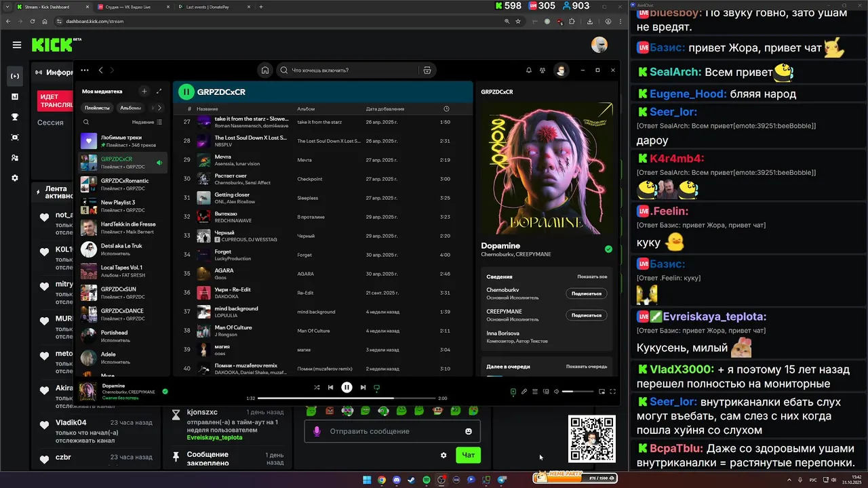Toggle saved checkmark next to Dopamine title
Screen dimensions: 868x488
608,249
